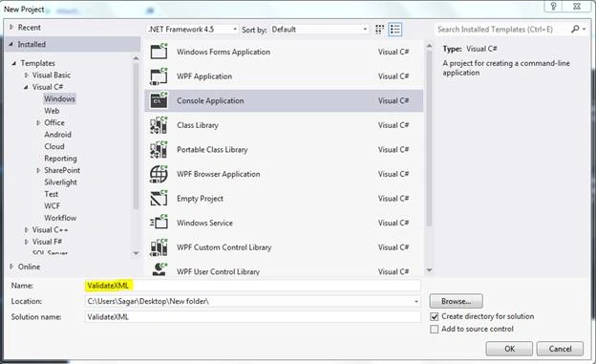596x364 pixels.
Task: Click the category tree scroll down arrow
Action: [x=136, y=253]
